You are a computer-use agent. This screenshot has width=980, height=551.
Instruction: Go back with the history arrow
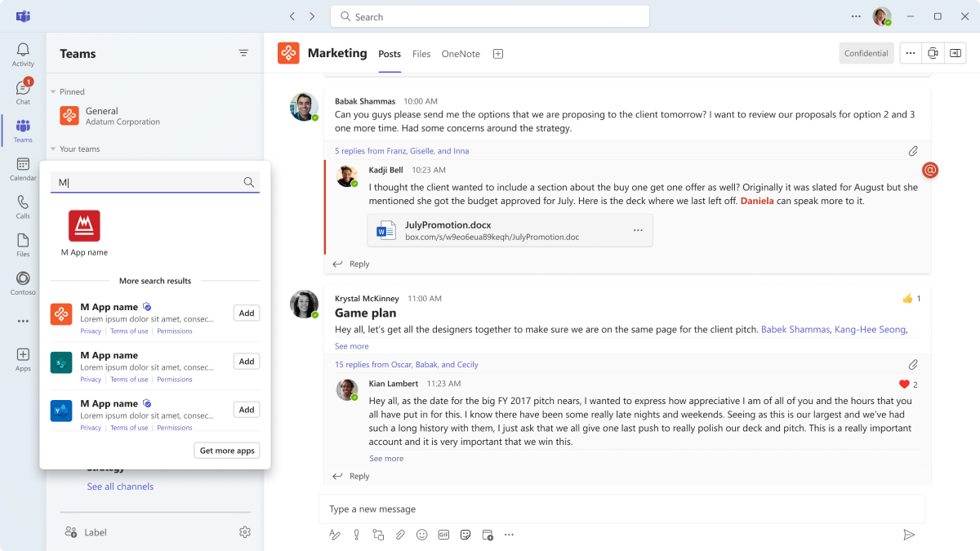292,16
